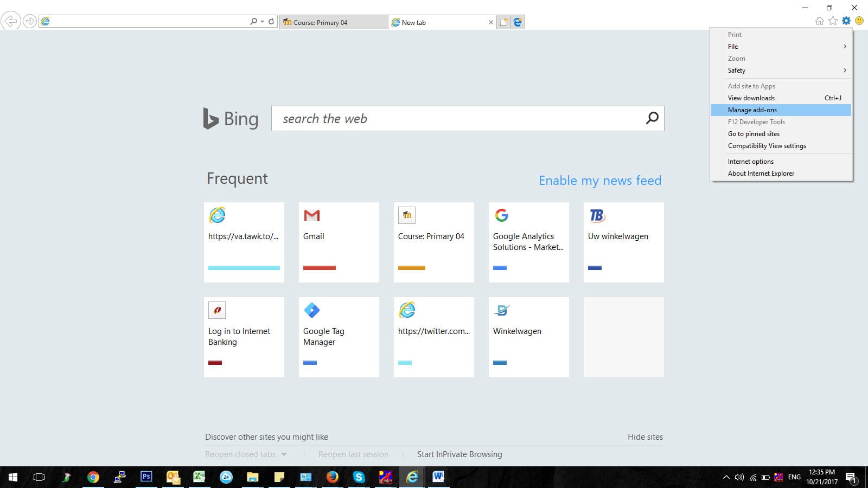Click the browser Forward arrow button
Image resolution: width=868 pixels, height=488 pixels.
pos(30,22)
